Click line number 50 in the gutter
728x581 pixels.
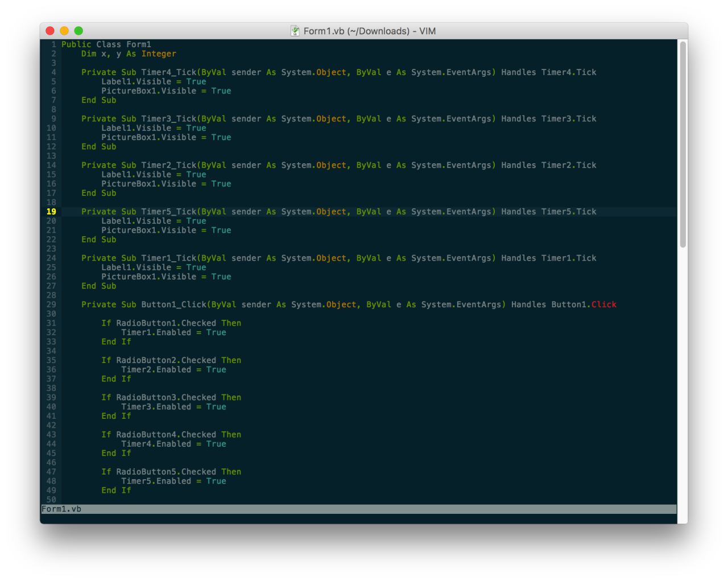(x=51, y=500)
